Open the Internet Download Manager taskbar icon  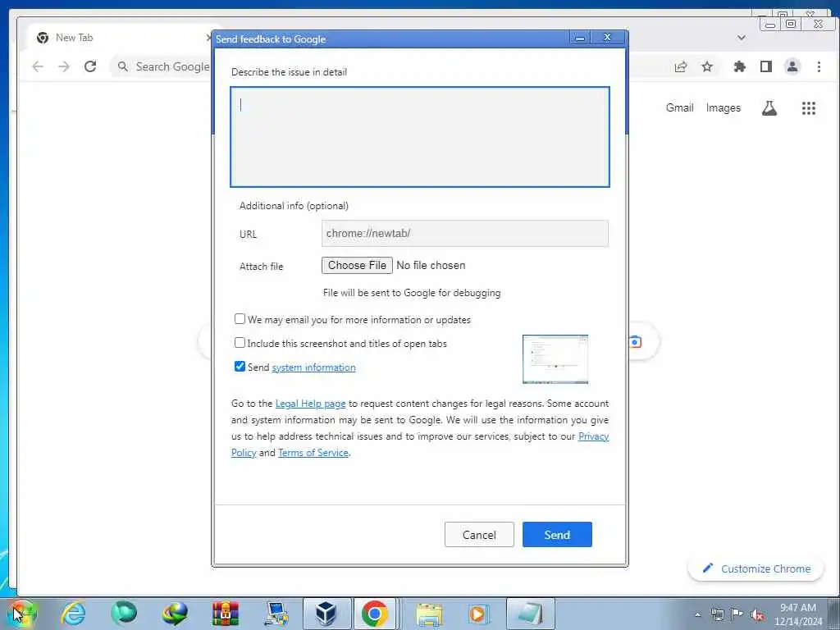[175, 614]
